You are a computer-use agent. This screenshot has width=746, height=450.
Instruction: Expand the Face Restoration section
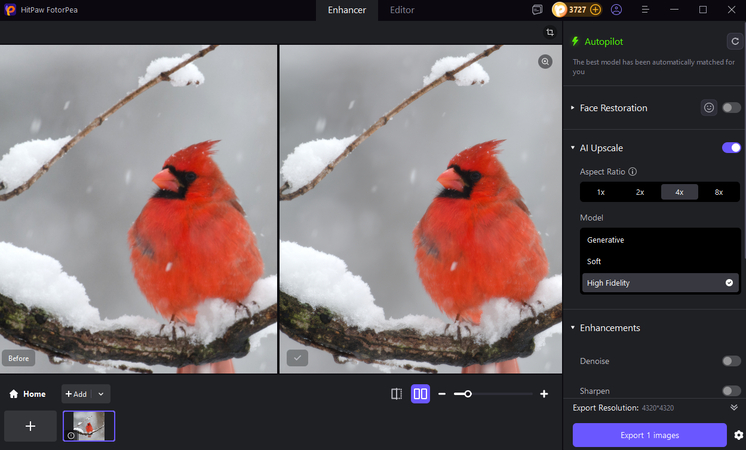coord(573,108)
